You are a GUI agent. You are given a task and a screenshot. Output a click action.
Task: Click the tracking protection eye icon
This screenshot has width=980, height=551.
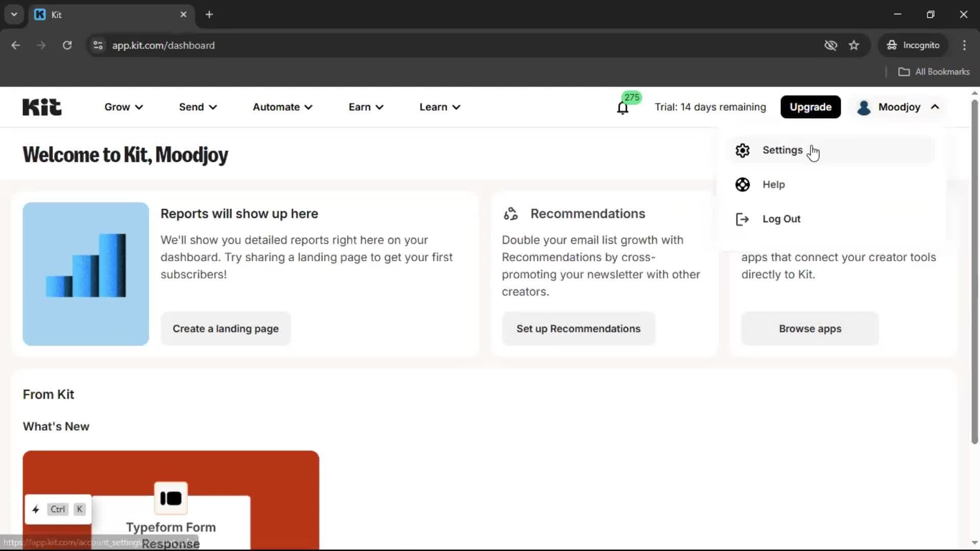[x=830, y=45]
